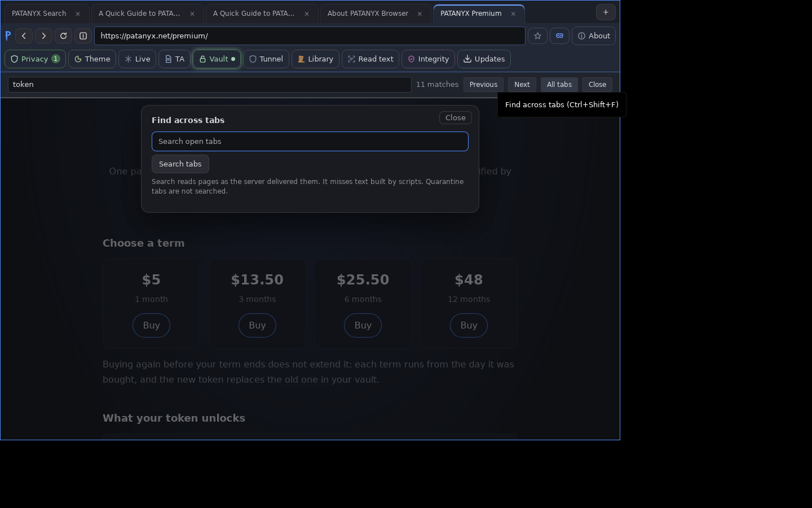Image resolution: width=812 pixels, height=508 pixels.
Task: Buy the $48 twelve months term
Action: pos(469,325)
